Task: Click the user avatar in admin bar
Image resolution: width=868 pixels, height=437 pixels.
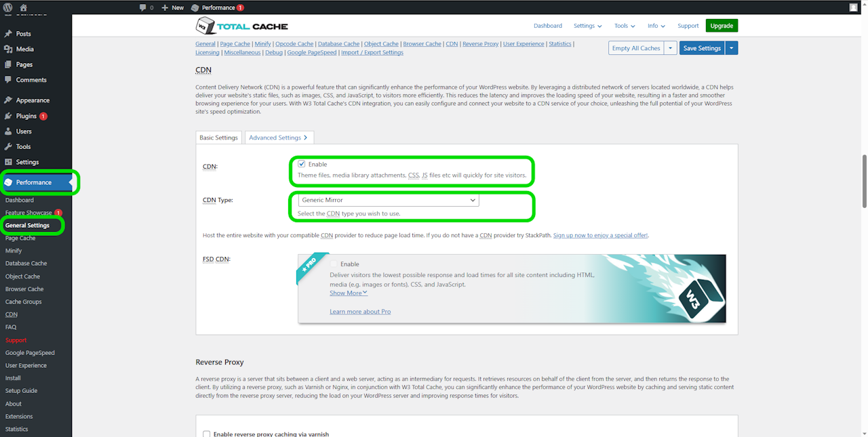Action: pos(853,7)
